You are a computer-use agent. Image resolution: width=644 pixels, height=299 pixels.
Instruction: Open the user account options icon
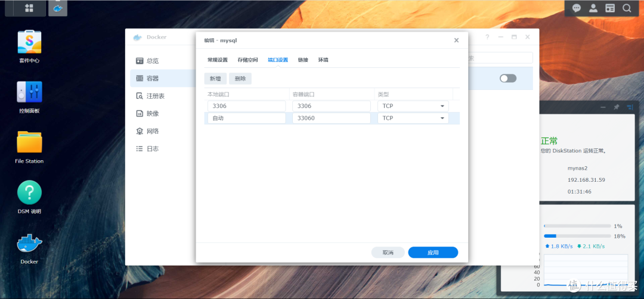[593, 8]
